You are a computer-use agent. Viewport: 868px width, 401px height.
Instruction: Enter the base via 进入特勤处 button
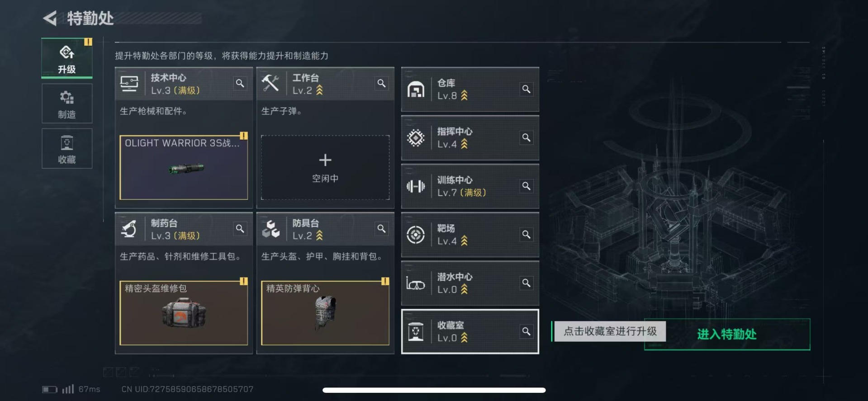point(727,334)
